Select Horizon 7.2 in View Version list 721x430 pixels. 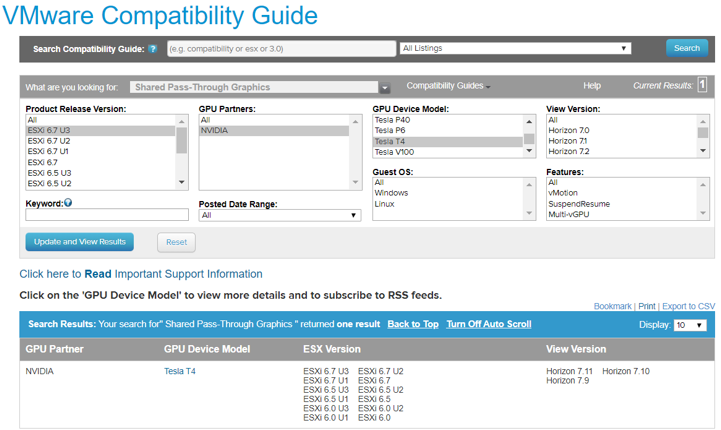(x=622, y=152)
